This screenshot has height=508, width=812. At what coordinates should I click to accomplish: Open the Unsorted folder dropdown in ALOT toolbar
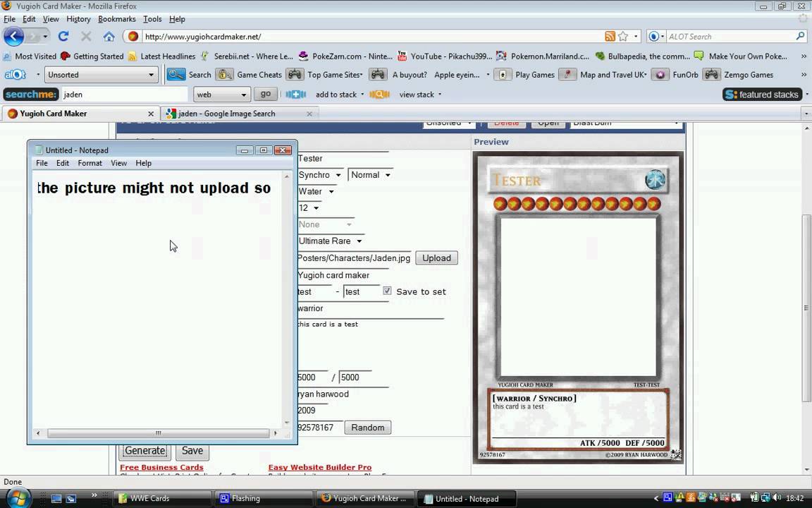point(101,75)
